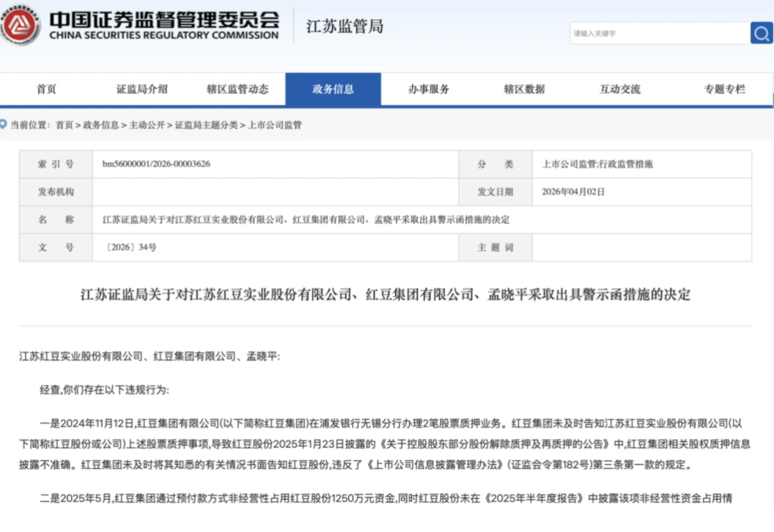
Task: Click the 名称 row document title text
Action: [x=305, y=219]
